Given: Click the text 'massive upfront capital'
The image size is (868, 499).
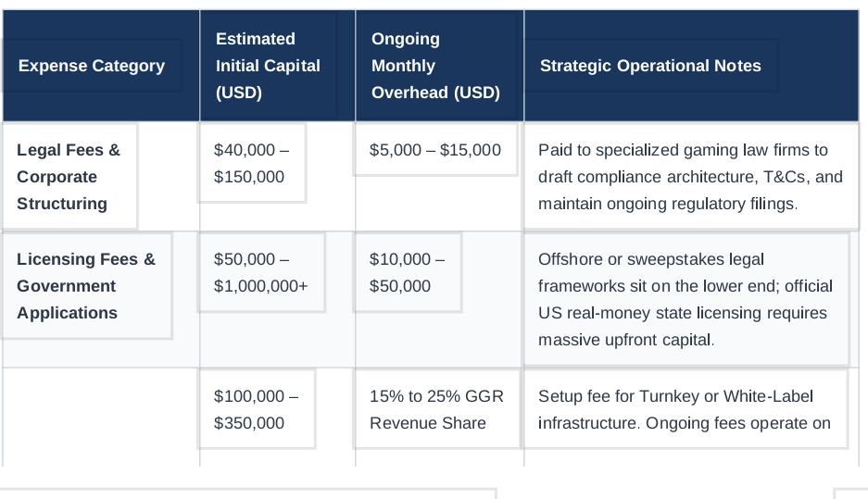Looking at the screenshot, I should (624, 339).
